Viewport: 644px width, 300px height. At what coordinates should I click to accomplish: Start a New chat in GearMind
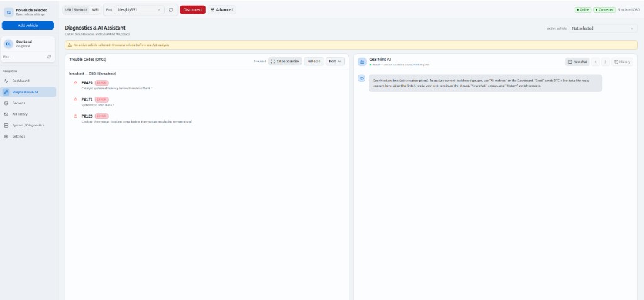coord(577,62)
